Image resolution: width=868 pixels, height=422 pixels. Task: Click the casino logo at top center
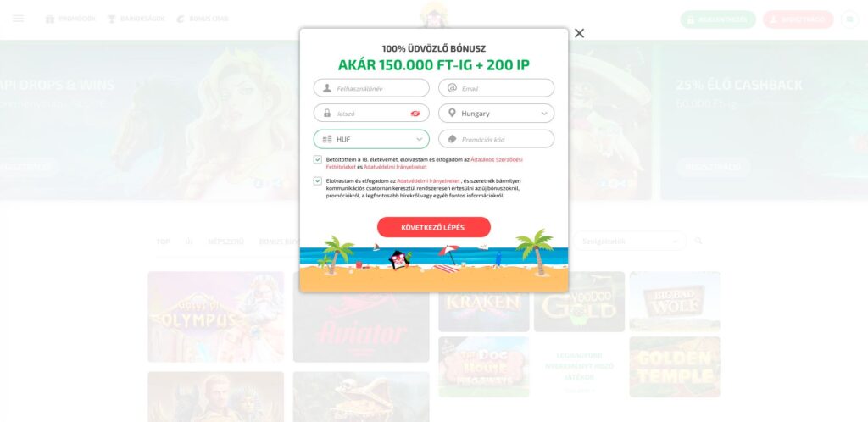coord(434,14)
